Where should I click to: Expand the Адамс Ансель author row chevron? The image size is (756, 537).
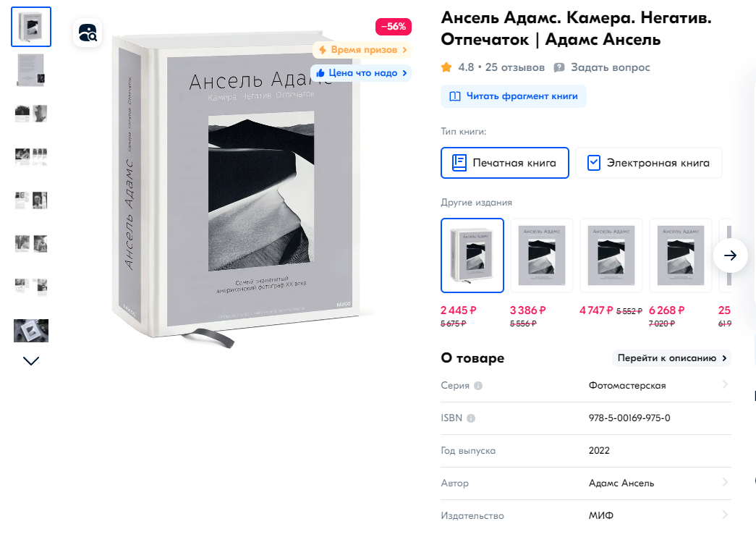(725, 482)
